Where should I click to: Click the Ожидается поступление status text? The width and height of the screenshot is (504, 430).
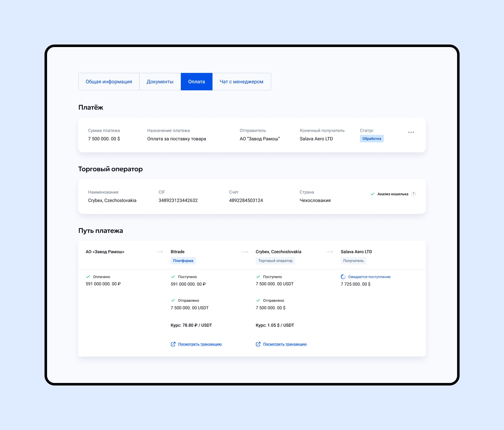point(369,277)
